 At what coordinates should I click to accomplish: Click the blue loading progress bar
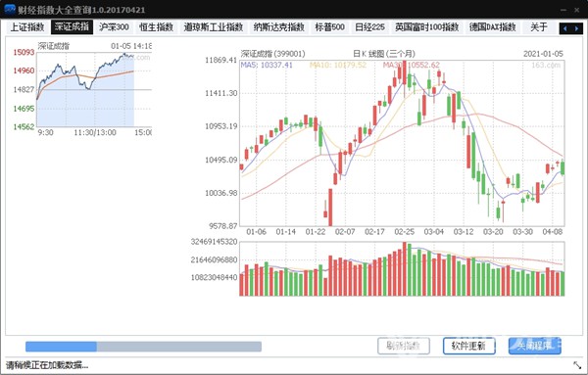pyautogui.click(x=143, y=347)
